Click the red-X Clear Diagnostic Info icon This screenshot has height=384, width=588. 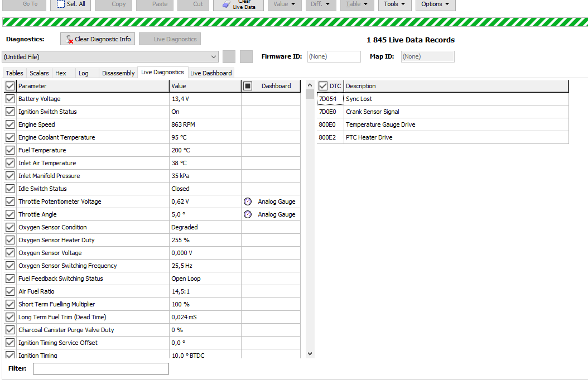coord(69,40)
